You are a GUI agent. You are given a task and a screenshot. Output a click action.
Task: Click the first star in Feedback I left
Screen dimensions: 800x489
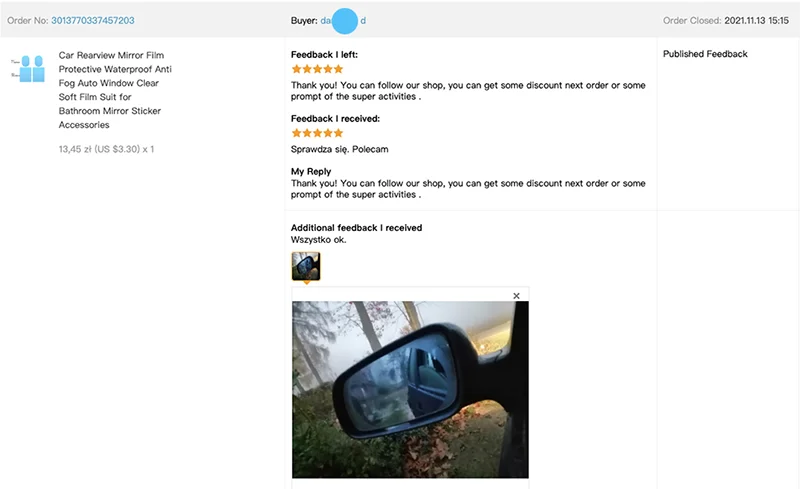(296, 69)
